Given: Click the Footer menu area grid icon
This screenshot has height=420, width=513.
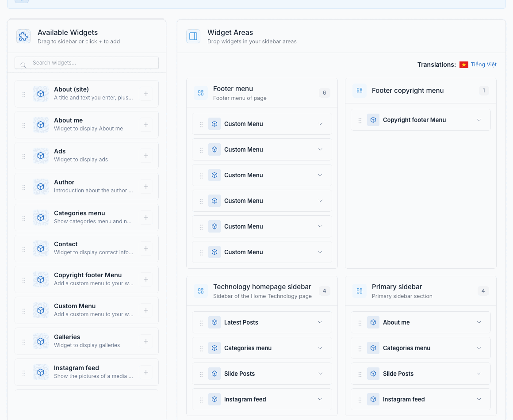Looking at the screenshot, I should (x=201, y=93).
